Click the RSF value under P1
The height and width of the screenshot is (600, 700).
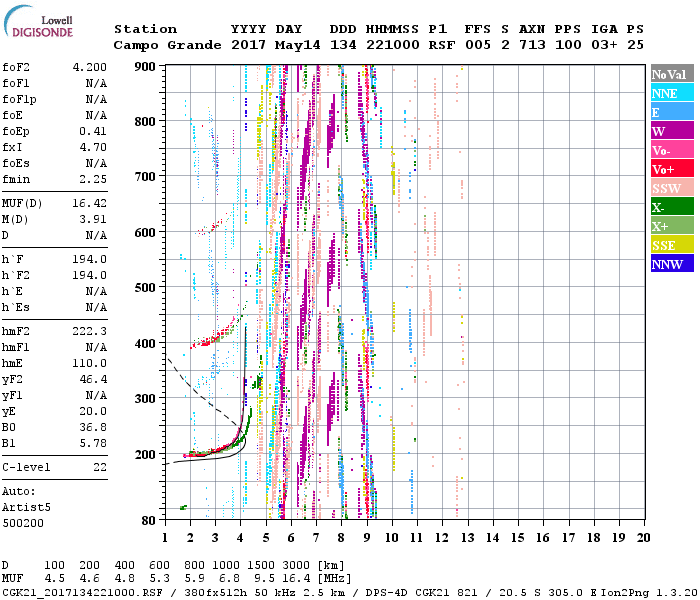[x=442, y=45]
